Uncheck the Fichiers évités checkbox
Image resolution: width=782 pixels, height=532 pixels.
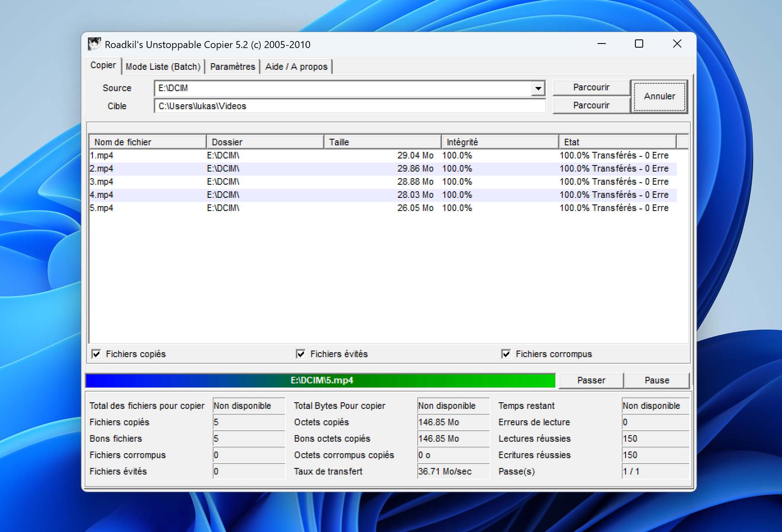(x=301, y=354)
